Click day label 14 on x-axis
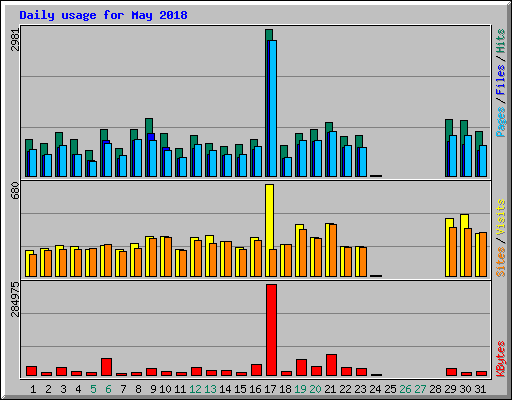Screen dimensions: 512x400 pos(225,389)
